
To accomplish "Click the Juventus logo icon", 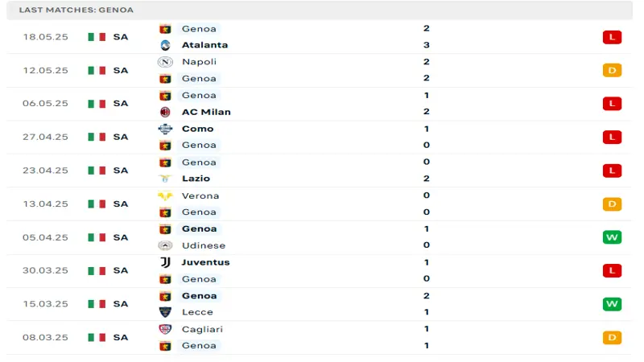I will (165, 262).
